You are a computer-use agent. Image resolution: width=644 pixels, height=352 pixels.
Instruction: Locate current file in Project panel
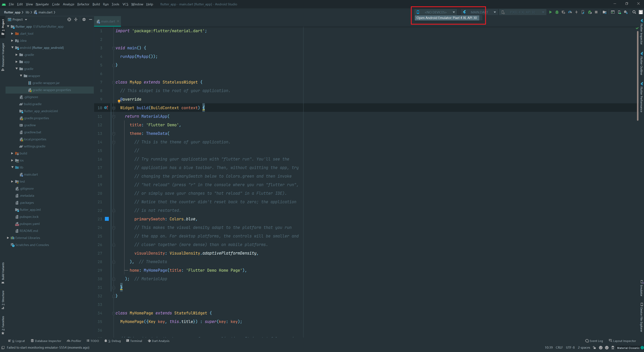tap(69, 19)
